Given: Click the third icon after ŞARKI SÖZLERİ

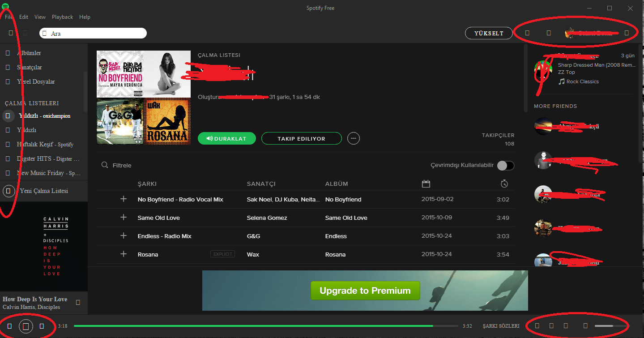Looking at the screenshot, I should click(566, 326).
